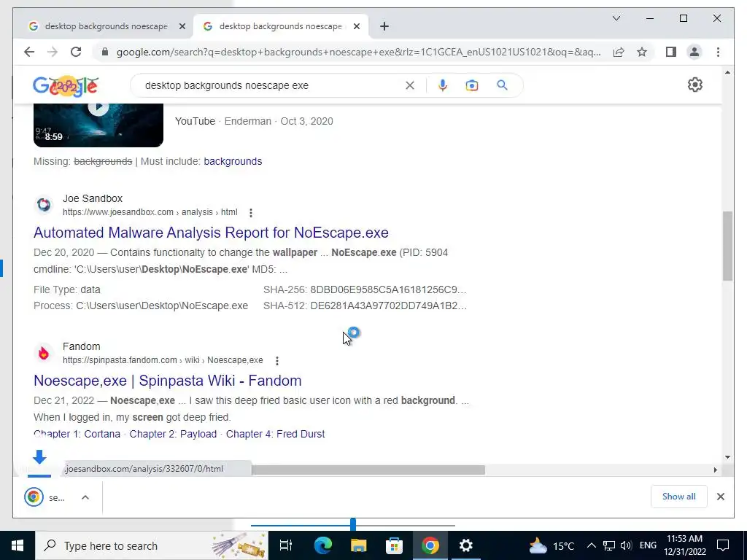The width and height of the screenshot is (747, 560).
Task: Open the Windows Start menu
Action: pos(18,545)
